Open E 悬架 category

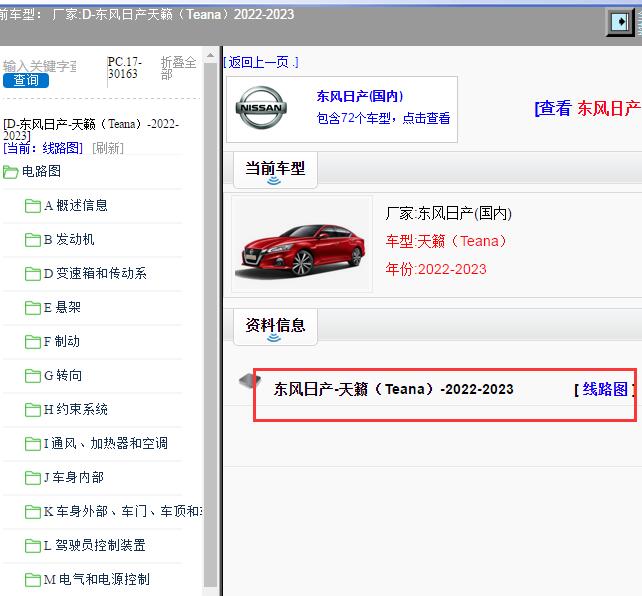point(62,307)
